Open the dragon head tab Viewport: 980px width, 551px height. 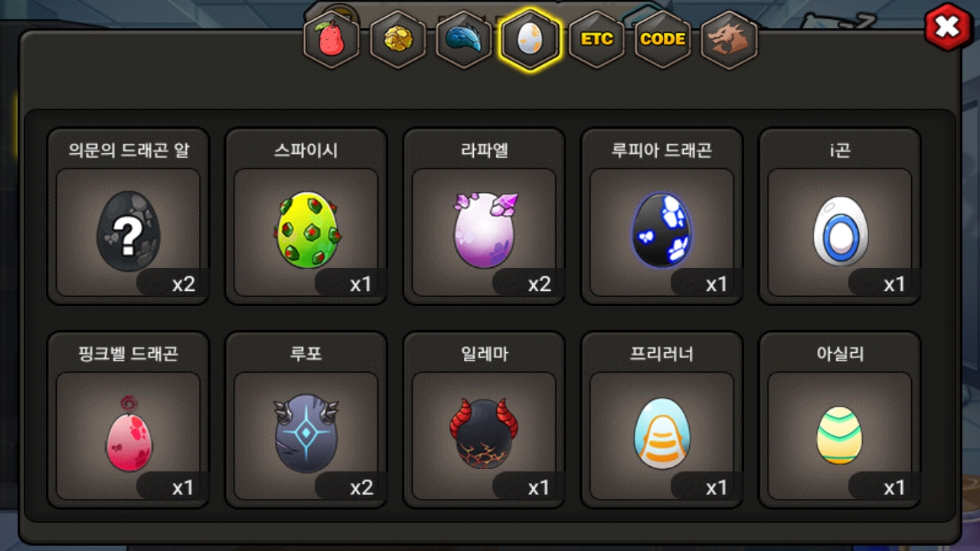(x=729, y=40)
